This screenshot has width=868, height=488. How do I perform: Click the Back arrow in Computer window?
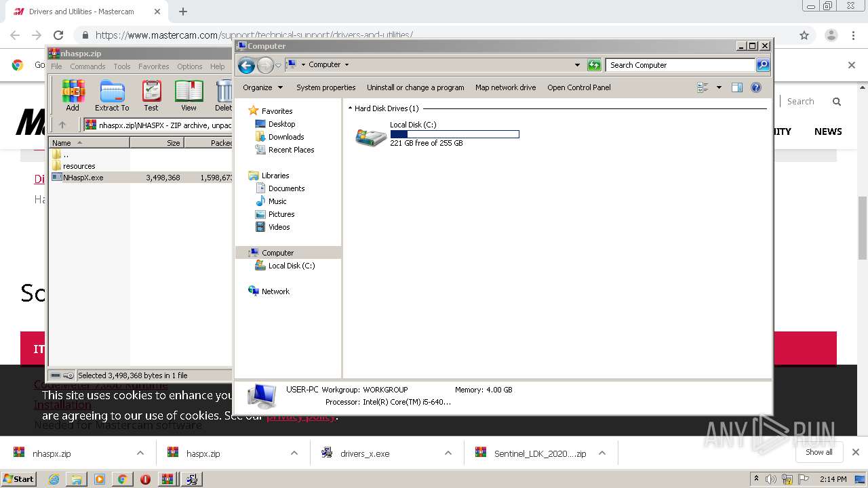point(246,65)
